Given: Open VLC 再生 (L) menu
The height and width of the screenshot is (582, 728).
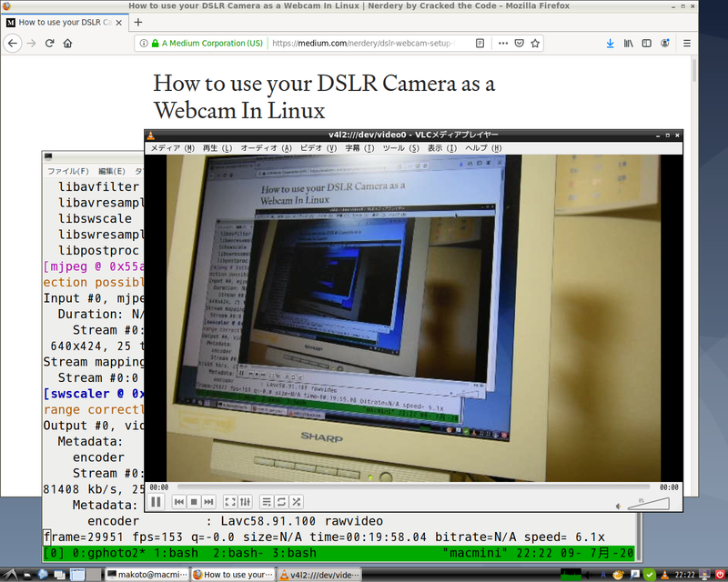Looking at the screenshot, I should pos(217,148).
